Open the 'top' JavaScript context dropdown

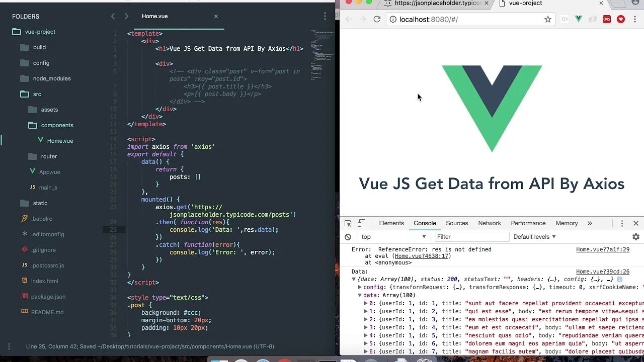click(x=393, y=237)
